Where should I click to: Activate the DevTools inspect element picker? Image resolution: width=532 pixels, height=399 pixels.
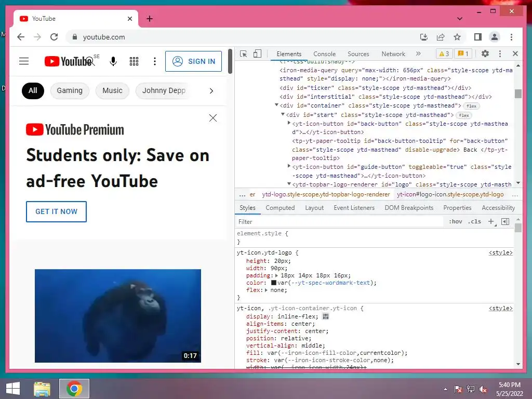point(243,54)
